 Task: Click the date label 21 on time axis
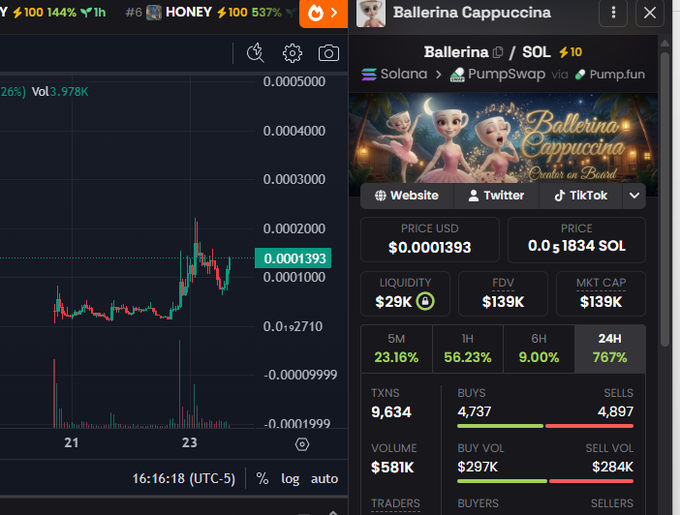[x=72, y=443]
